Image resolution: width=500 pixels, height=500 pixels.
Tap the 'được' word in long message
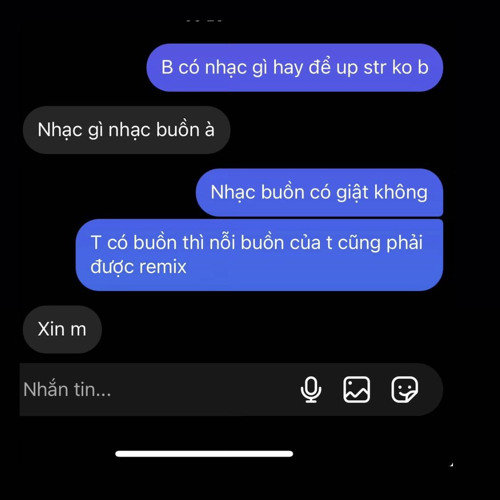point(112,267)
